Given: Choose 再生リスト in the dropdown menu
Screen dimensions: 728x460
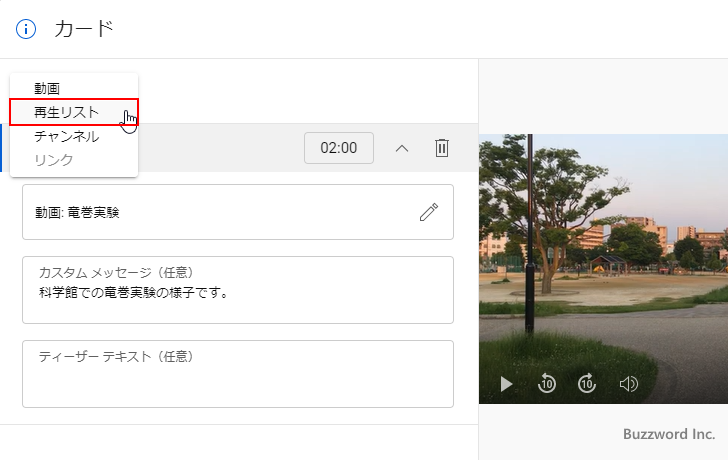Looking at the screenshot, I should pos(74,112).
